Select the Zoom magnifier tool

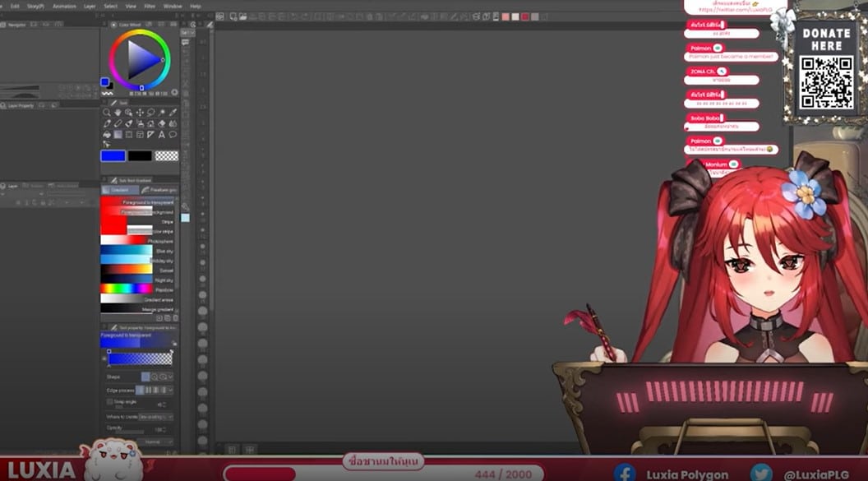[x=107, y=113]
